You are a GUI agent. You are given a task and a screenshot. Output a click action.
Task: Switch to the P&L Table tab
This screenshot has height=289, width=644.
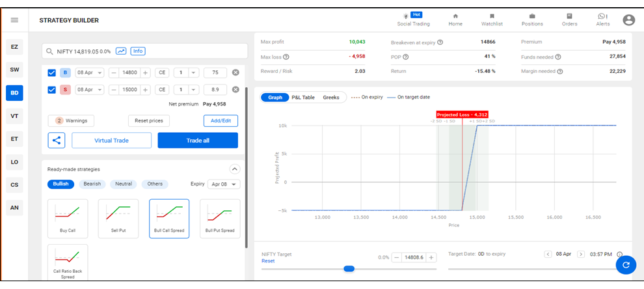click(302, 98)
